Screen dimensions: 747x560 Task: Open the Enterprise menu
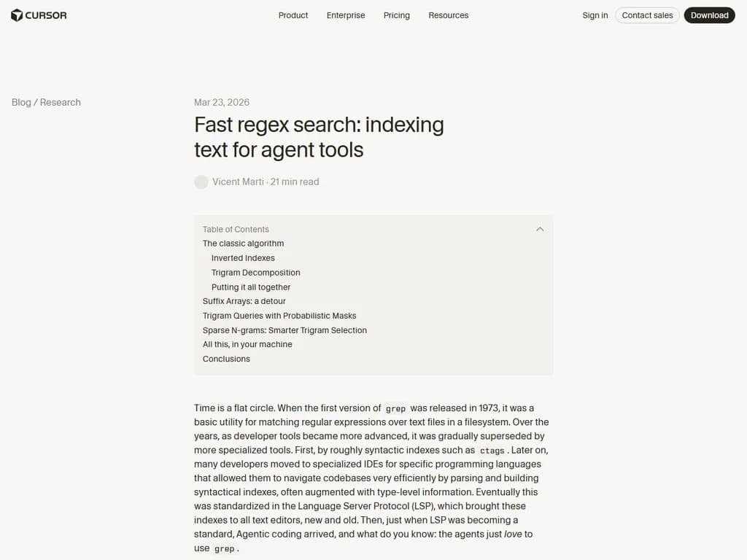(x=346, y=15)
